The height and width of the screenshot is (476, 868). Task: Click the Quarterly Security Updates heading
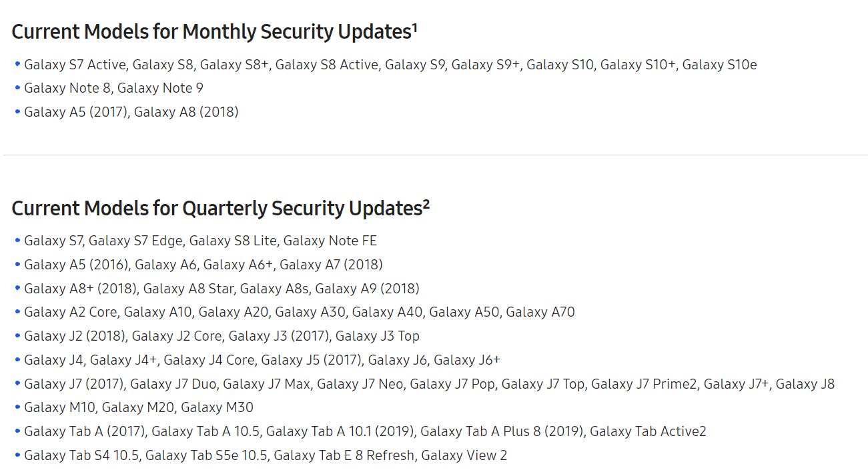pos(220,208)
